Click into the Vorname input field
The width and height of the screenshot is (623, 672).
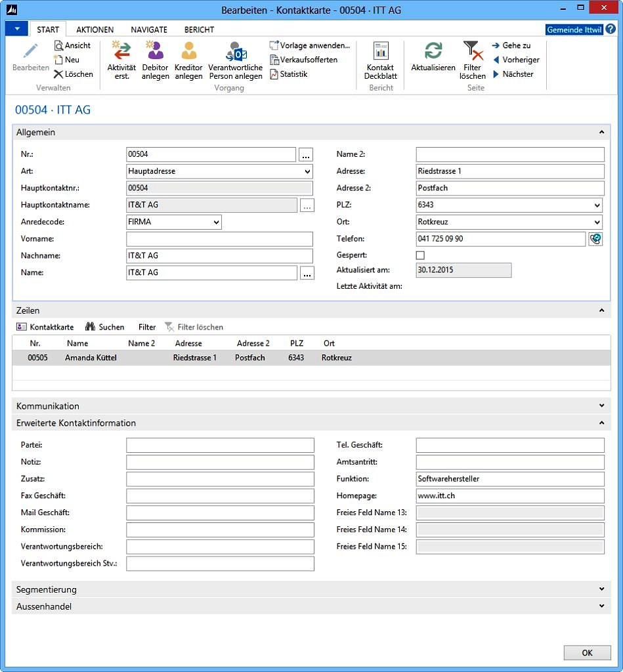[219, 239]
